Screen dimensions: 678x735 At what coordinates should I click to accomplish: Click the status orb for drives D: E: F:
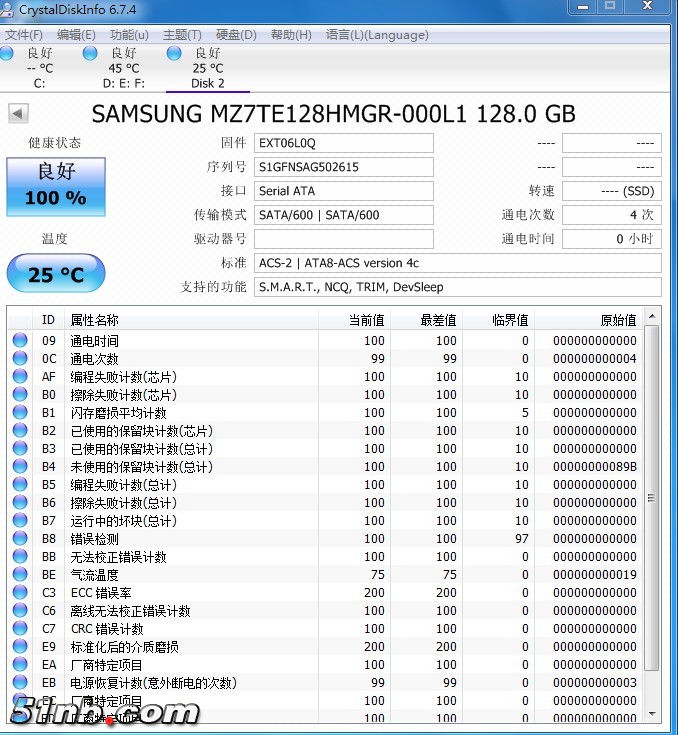click(91, 53)
